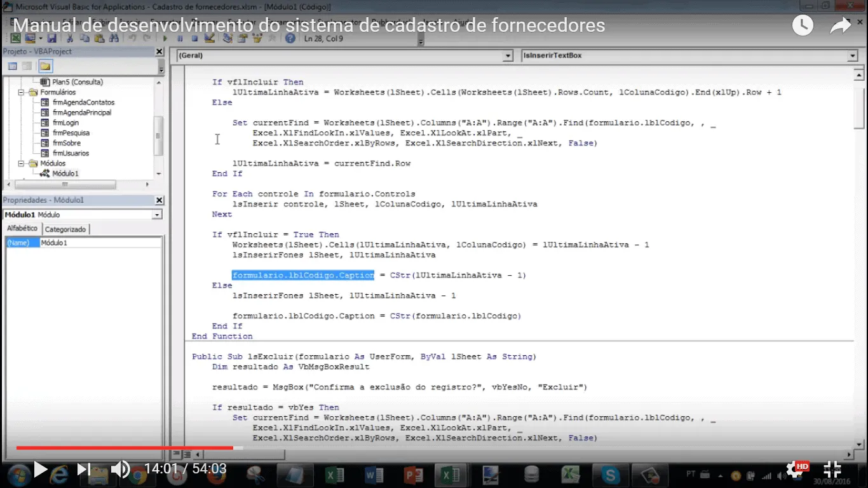The height and width of the screenshot is (488, 868).
Task: Open video settings gear with HD badge
Action: [797, 469]
